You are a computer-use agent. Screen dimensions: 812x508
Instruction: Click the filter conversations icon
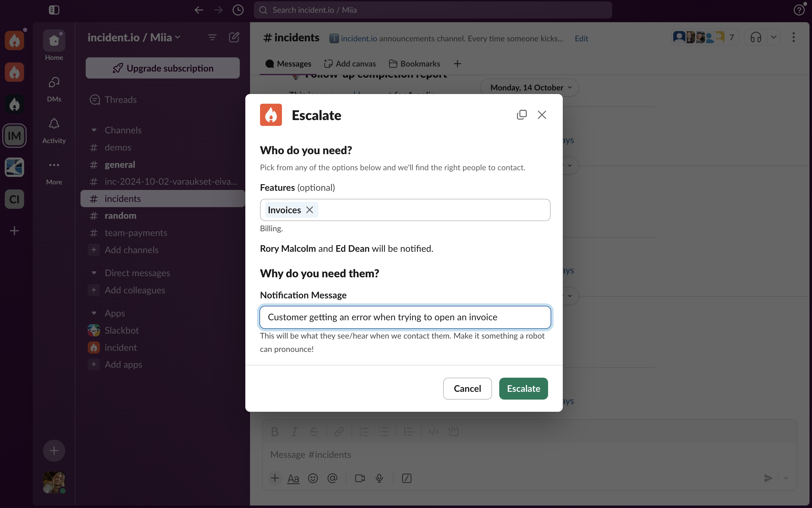[212, 37]
